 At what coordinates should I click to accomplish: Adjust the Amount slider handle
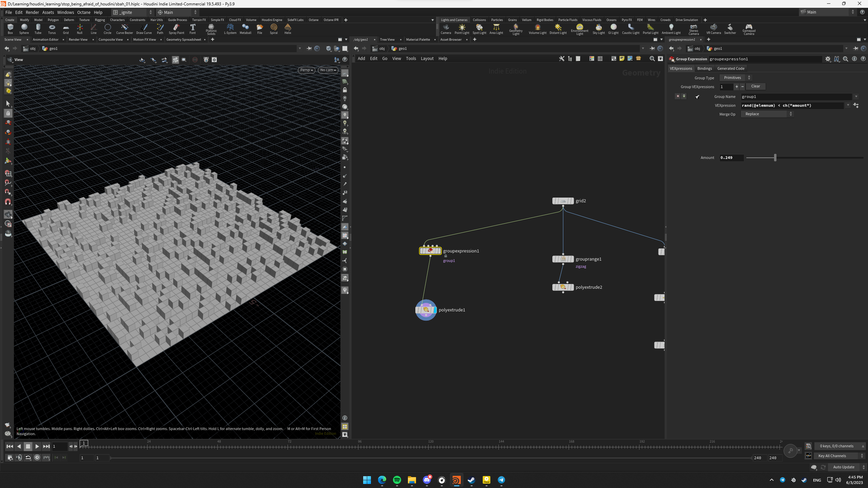775,158
